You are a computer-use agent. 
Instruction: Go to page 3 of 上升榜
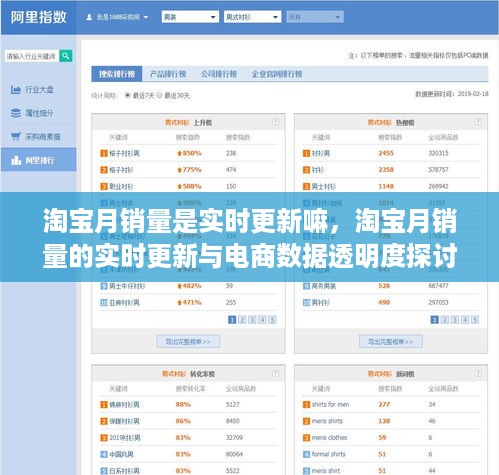[252, 320]
